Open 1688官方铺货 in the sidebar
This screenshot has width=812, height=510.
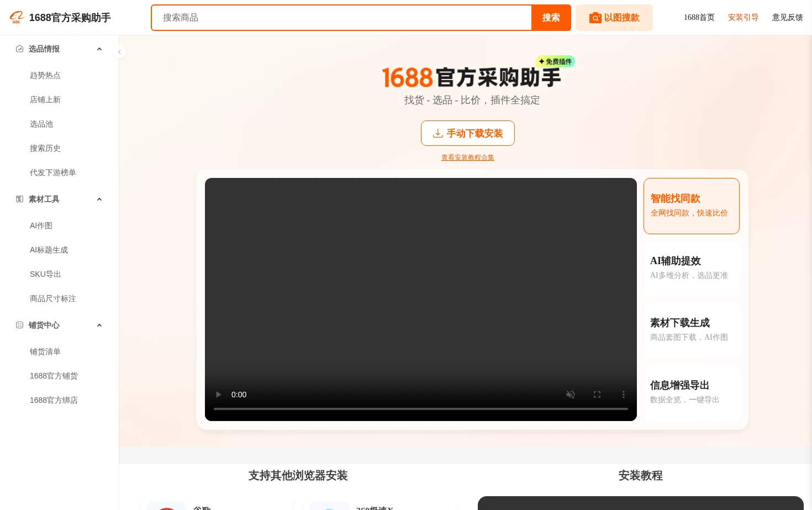tap(54, 376)
